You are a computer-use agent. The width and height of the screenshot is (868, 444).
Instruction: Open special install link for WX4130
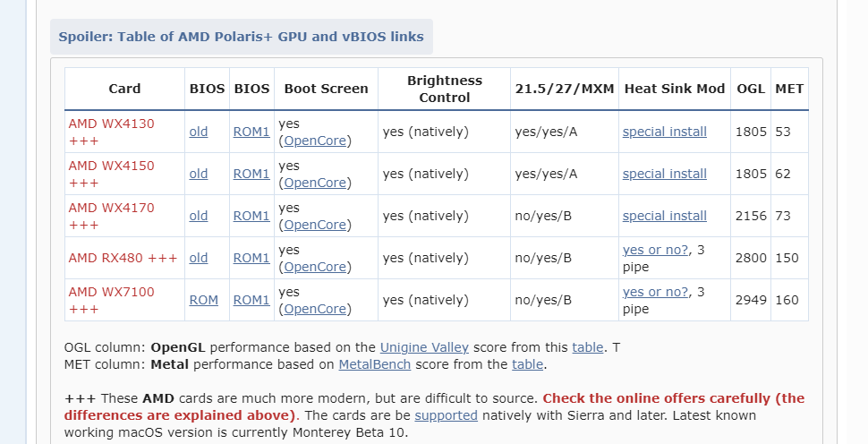(x=664, y=132)
